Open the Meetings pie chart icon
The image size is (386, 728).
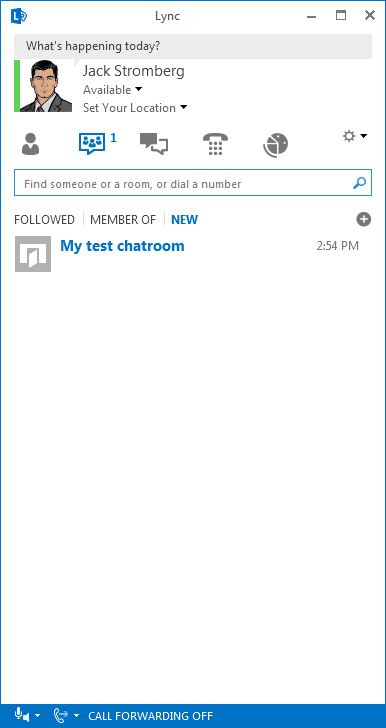(x=275, y=145)
